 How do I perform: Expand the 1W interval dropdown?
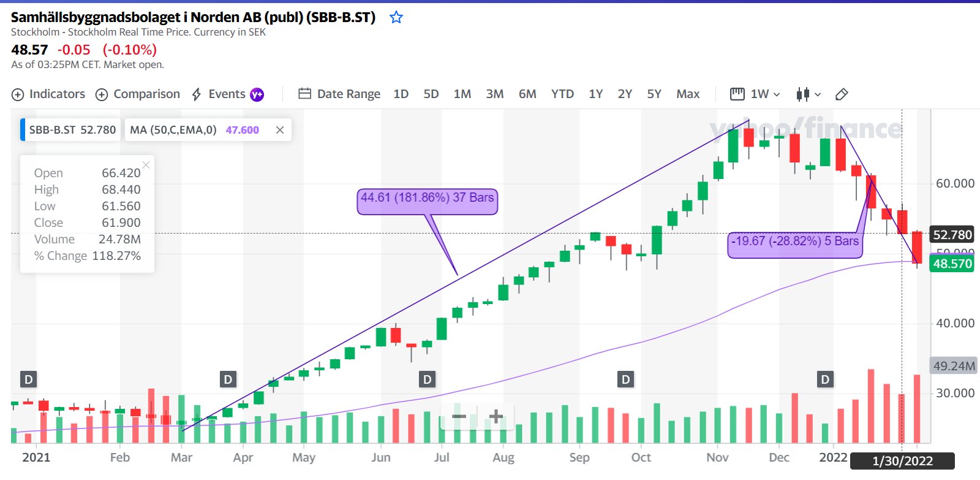[x=777, y=94]
